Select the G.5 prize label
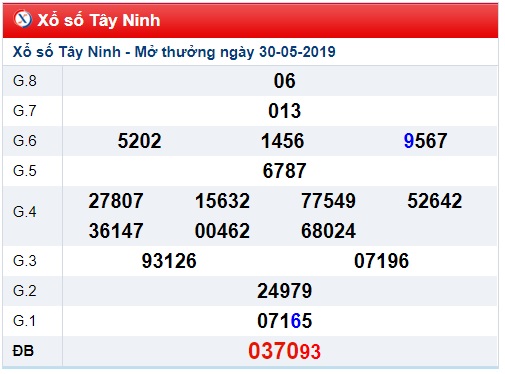Image resolution: width=505 pixels, height=374 pixels. (x=25, y=171)
